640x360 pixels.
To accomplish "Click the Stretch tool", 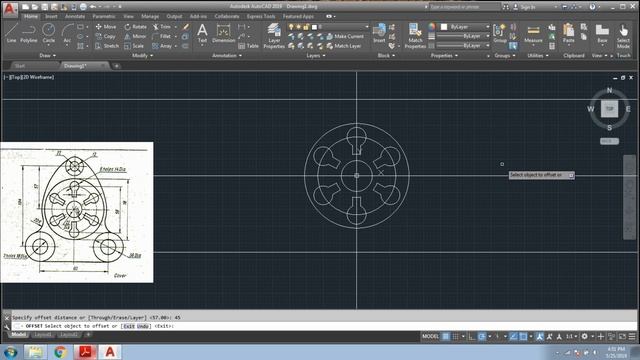I will tap(107, 46).
